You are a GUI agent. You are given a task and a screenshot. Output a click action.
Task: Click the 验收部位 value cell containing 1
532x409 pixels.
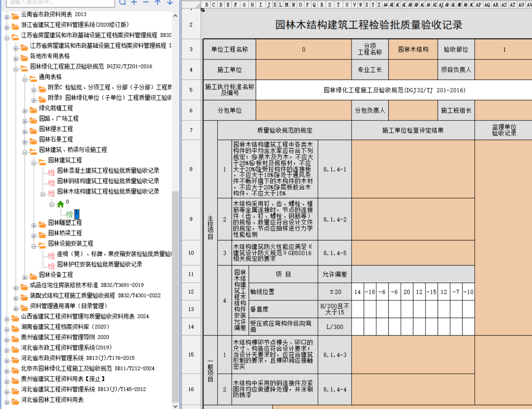[x=504, y=50]
